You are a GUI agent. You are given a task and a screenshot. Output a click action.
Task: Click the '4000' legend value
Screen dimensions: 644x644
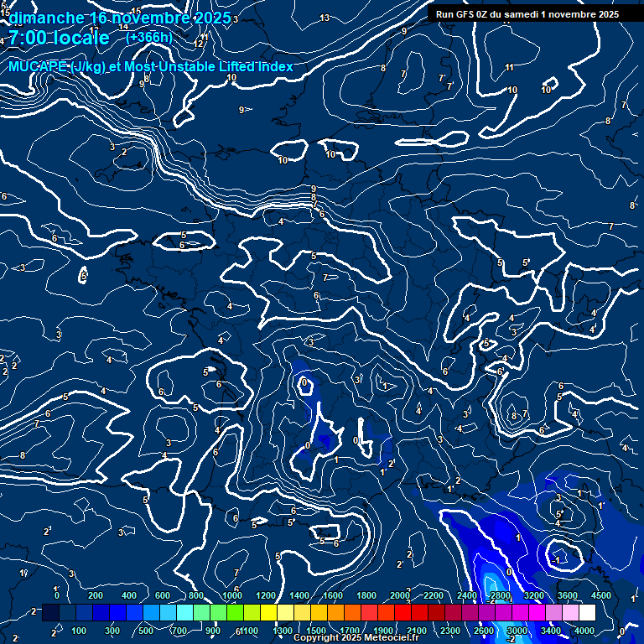584,631
